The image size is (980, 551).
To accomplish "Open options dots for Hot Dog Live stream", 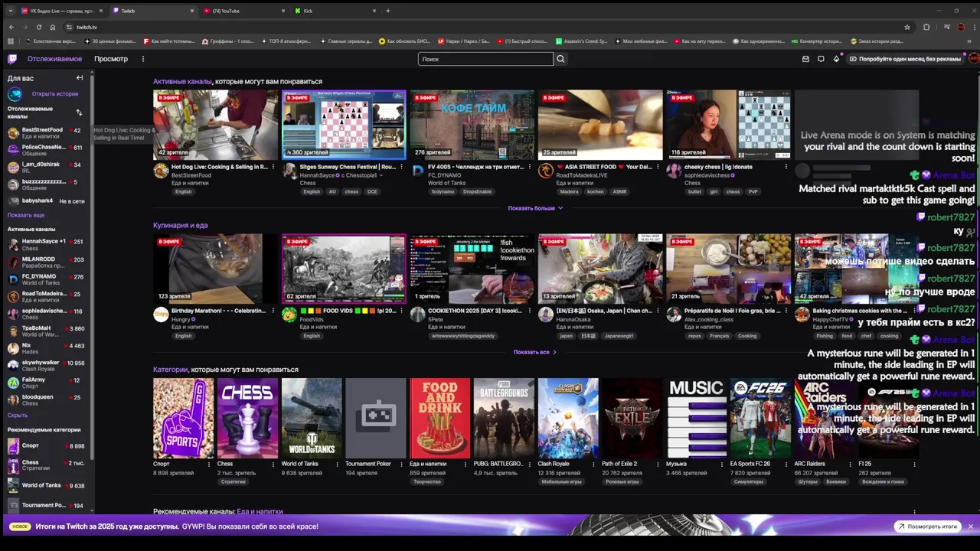I will point(273,166).
